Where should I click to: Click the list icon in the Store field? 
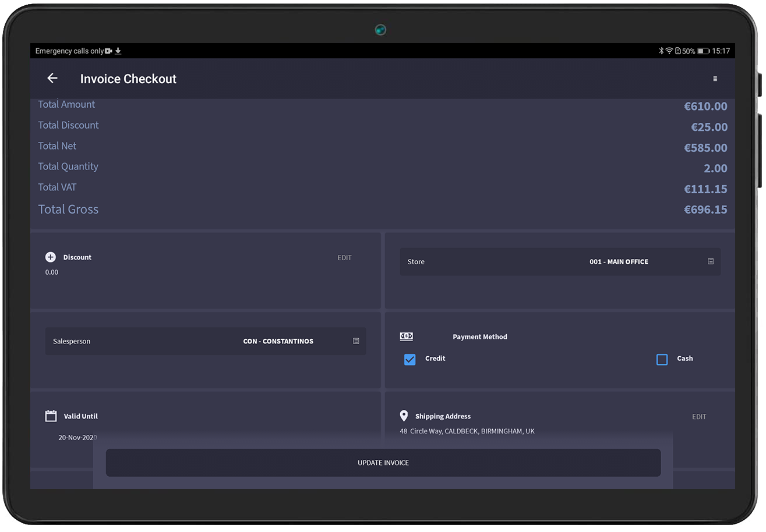coord(710,262)
